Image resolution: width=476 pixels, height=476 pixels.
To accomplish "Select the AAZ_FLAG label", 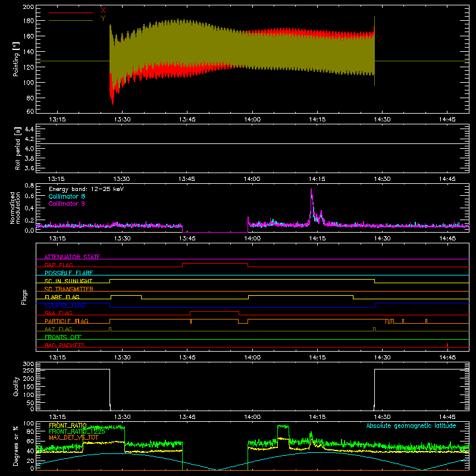I will [58, 329].
